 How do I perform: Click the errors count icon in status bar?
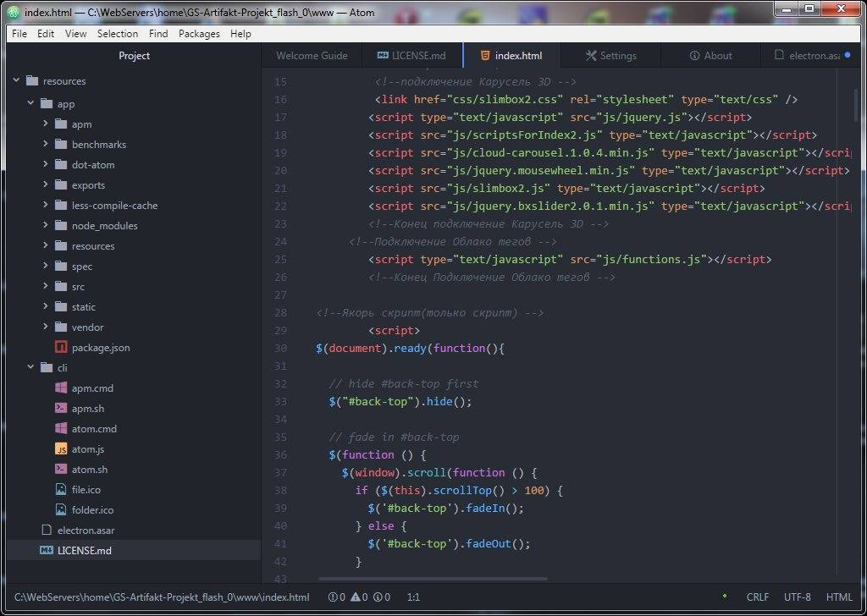click(333, 597)
